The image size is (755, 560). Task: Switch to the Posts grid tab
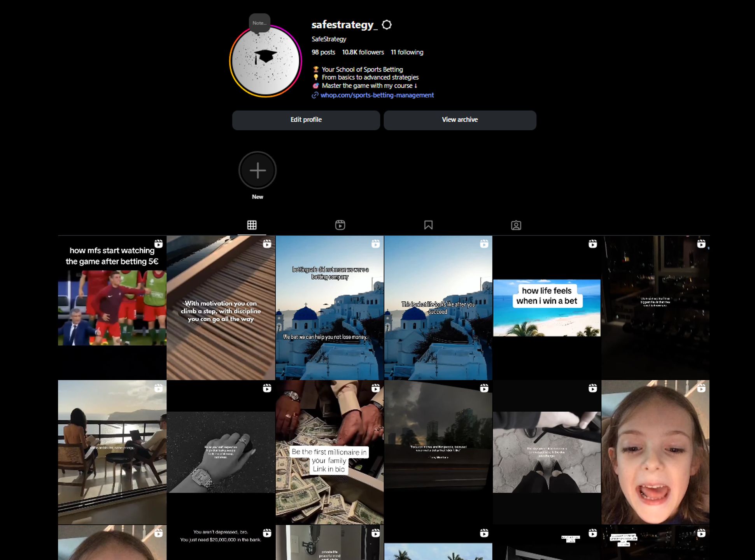pos(252,225)
